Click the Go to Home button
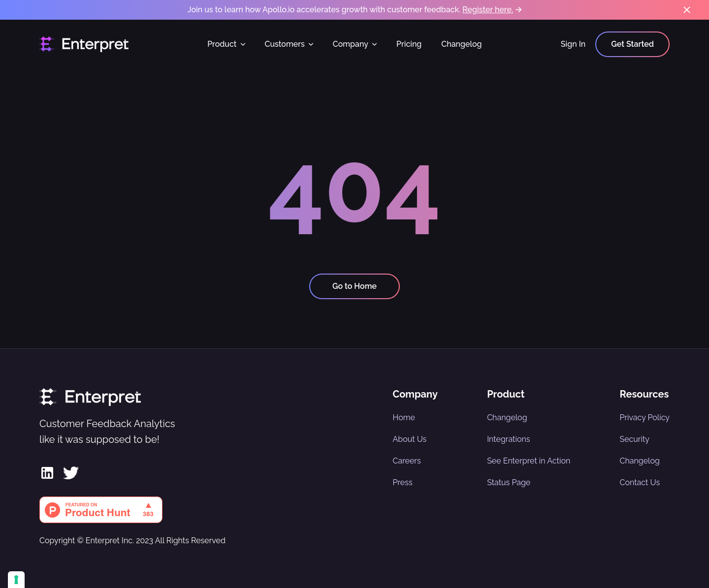The width and height of the screenshot is (709, 588). (354, 286)
